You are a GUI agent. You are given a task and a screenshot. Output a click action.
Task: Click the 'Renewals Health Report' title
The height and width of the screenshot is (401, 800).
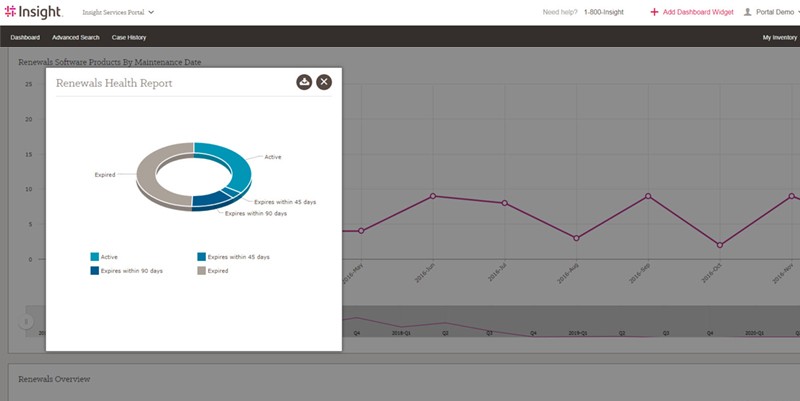click(x=114, y=83)
